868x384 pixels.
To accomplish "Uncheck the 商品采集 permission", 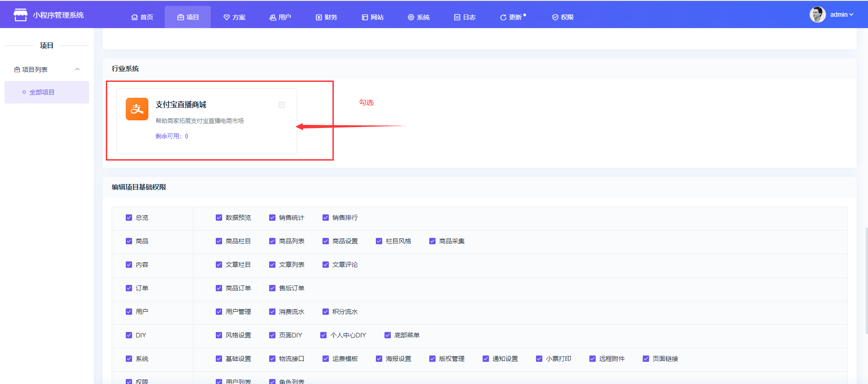I will (x=432, y=241).
